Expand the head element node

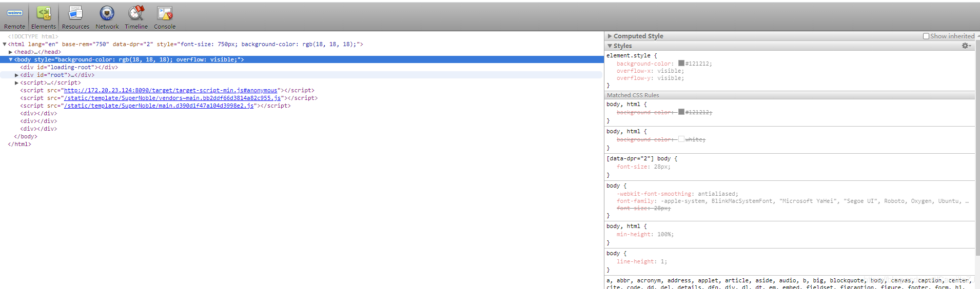click(x=10, y=52)
